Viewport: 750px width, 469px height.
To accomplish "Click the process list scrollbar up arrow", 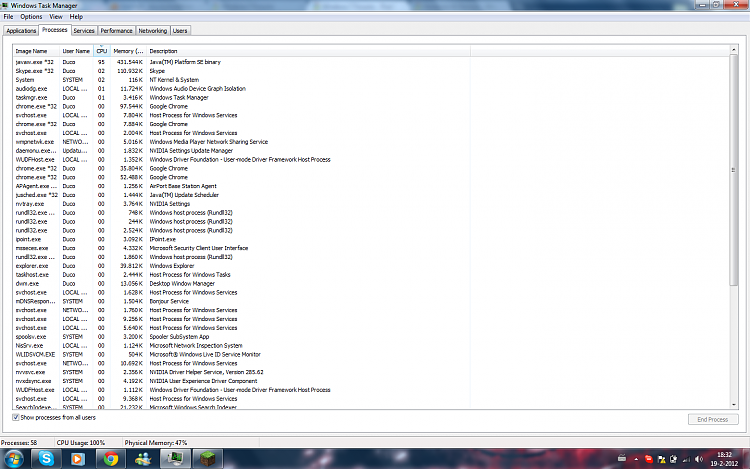I will [733, 50].
